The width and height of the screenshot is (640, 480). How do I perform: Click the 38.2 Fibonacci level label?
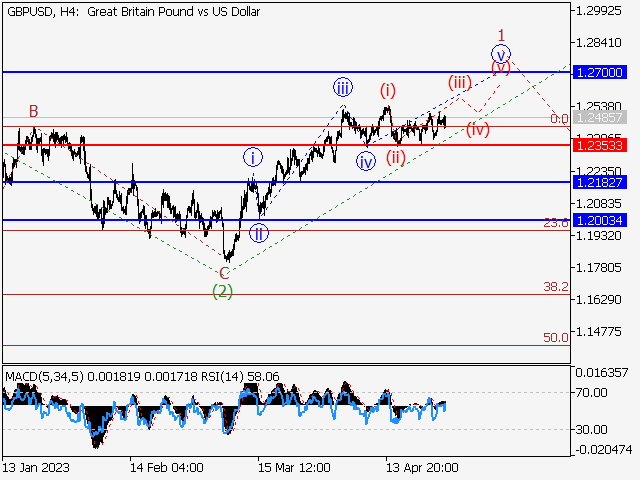click(x=556, y=287)
